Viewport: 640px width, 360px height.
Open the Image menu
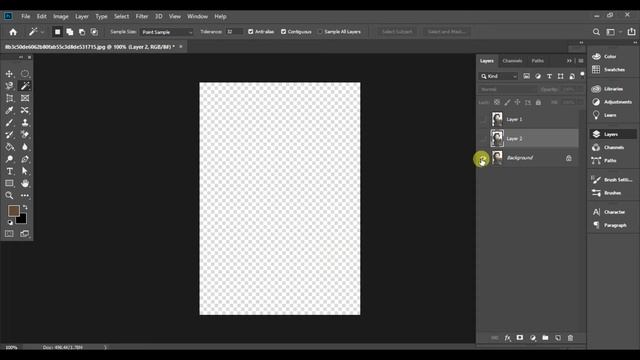pos(61,16)
